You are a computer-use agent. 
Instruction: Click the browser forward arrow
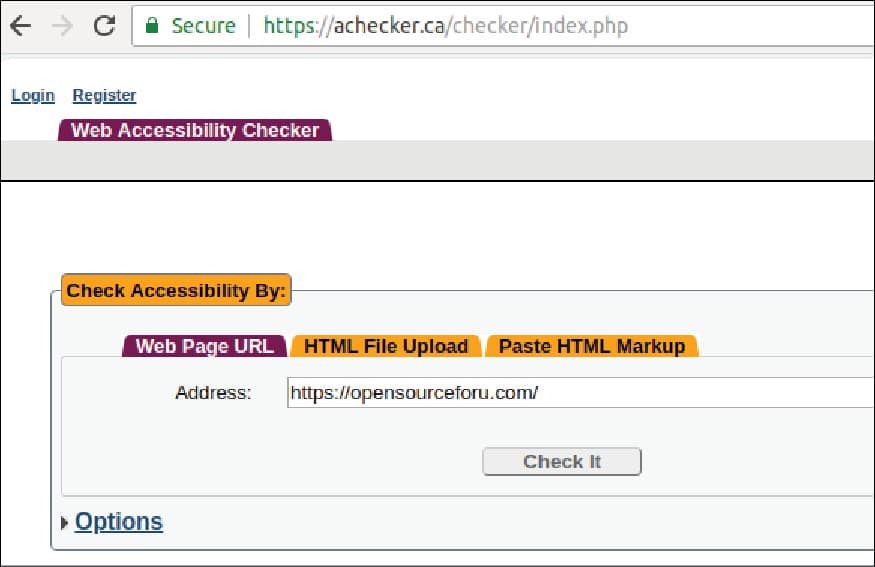(x=62, y=26)
